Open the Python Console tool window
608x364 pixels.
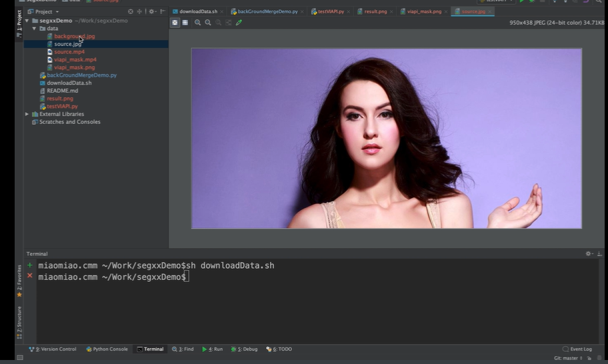tap(107, 349)
